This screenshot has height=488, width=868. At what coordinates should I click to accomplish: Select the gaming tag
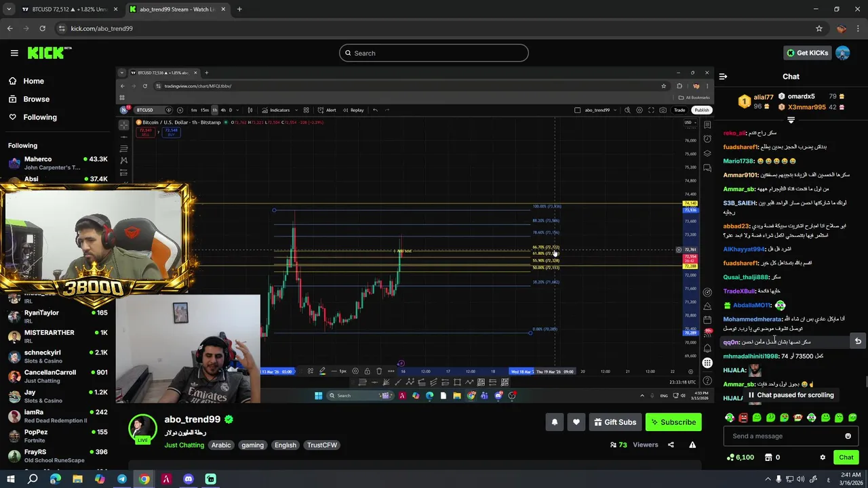(252, 445)
